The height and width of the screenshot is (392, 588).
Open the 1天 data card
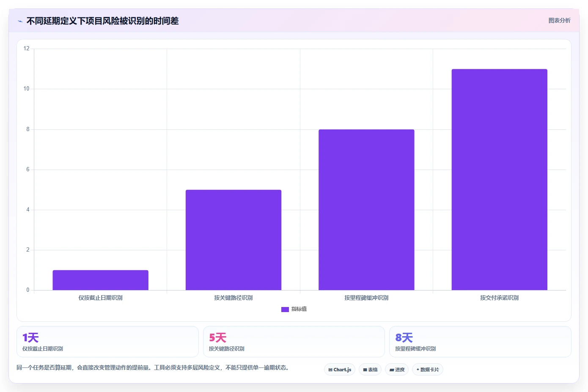point(107,342)
